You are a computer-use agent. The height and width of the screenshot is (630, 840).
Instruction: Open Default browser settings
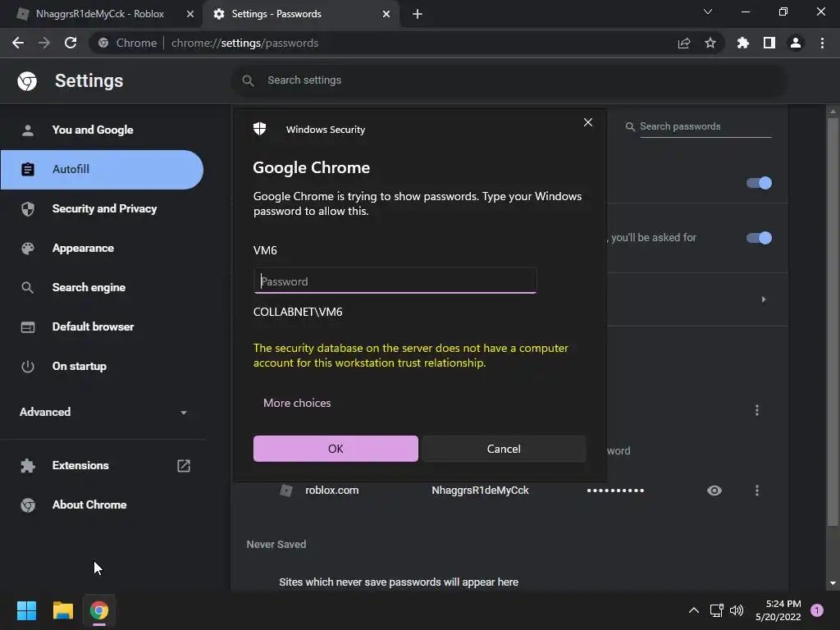click(102, 326)
